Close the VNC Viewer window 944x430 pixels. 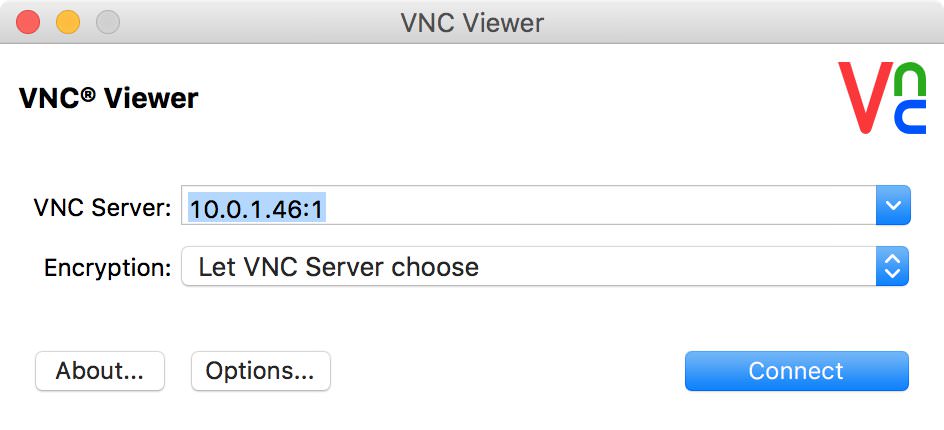pos(28,23)
